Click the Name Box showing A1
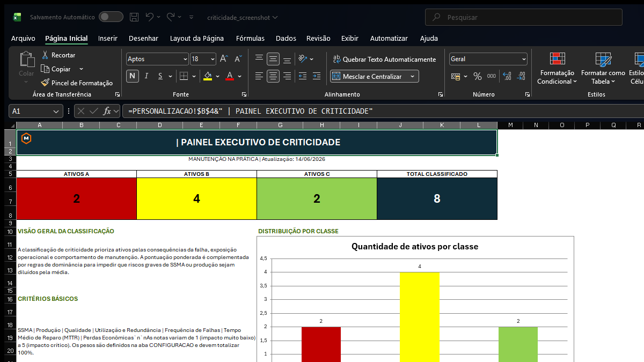Image resolution: width=644 pixels, height=362 pixels. 36,111
